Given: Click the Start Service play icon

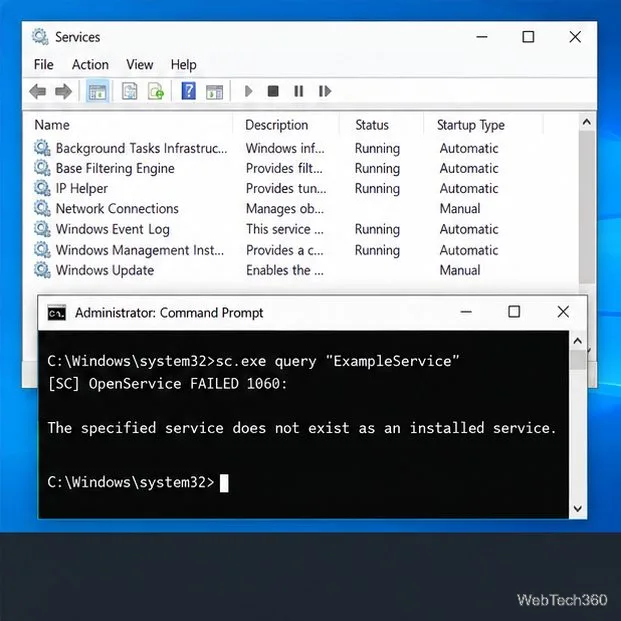Looking at the screenshot, I should [x=248, y=91].
